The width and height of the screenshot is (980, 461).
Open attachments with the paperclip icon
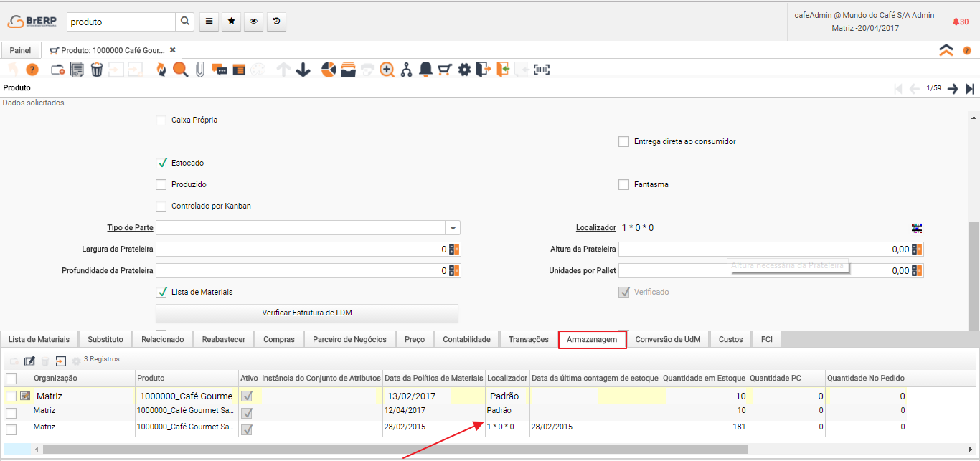pyautogui.click(x=200, y=70)
